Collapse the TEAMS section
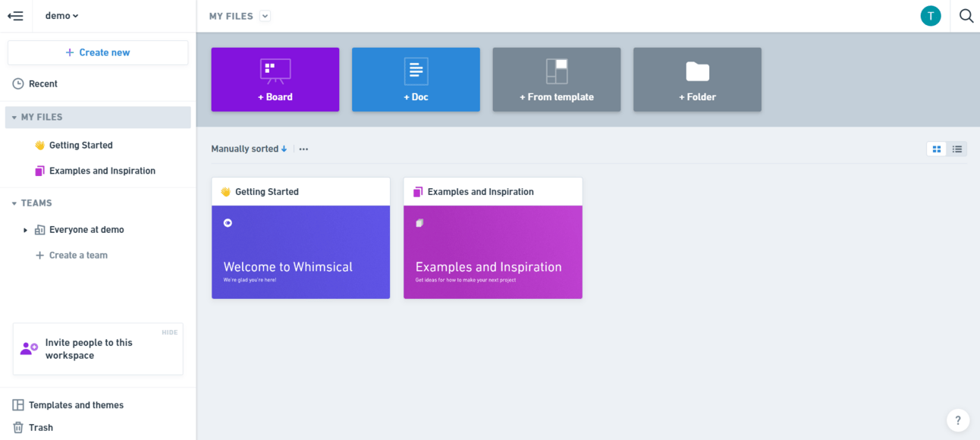The image size is (980, 440). (14, 203)
